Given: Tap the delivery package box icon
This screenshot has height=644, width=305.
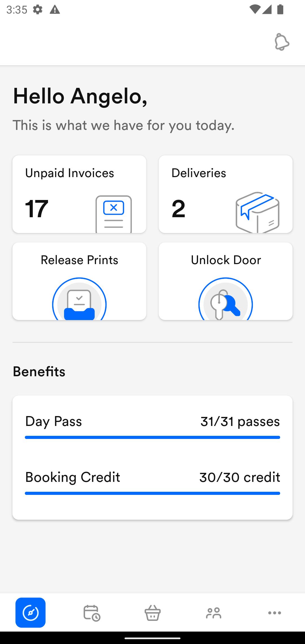Looking at the screenshot, I should (258, 212).
